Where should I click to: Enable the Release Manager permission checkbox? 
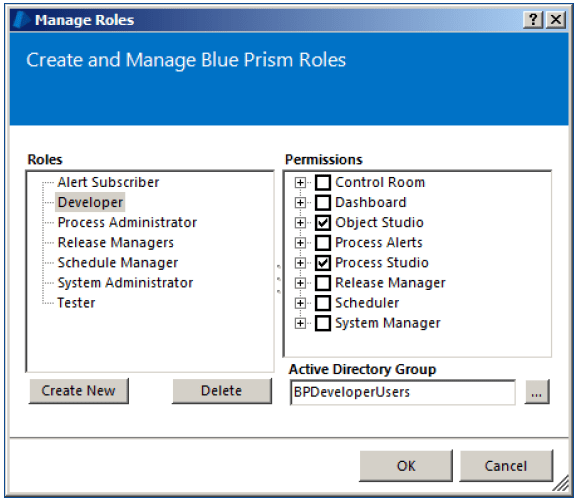323,283
